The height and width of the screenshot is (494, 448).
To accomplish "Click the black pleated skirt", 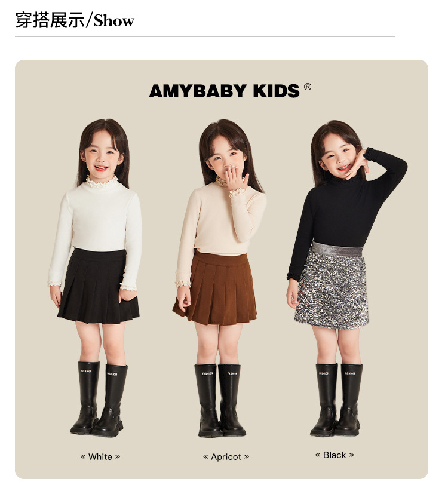I will [x=99, y=286].
